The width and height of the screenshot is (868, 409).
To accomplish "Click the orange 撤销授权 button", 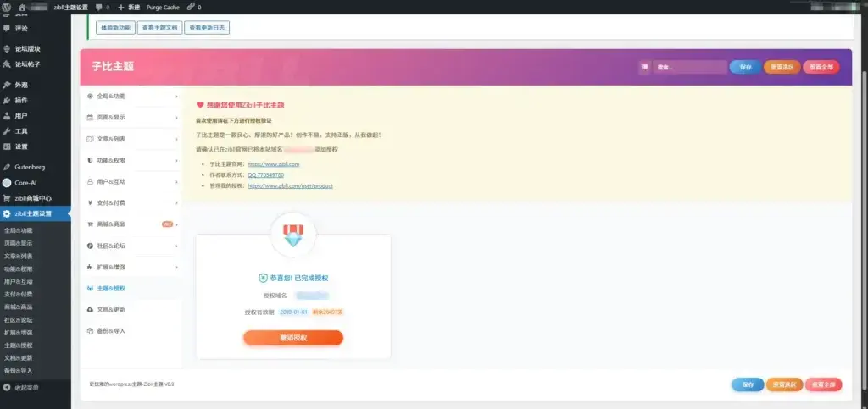I will point(293,338).
